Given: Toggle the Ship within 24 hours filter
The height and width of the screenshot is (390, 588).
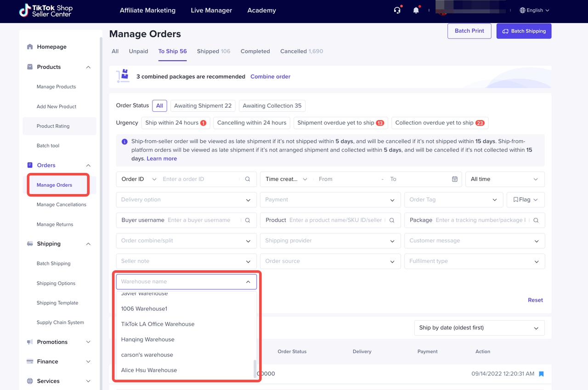Looking at the screenshot, I should point(175,123).
